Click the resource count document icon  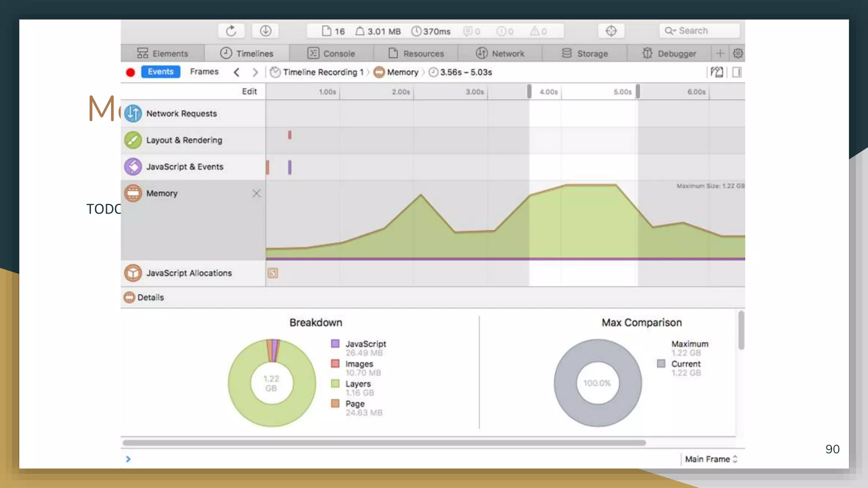pyautogui.click(x=326, y=31)
